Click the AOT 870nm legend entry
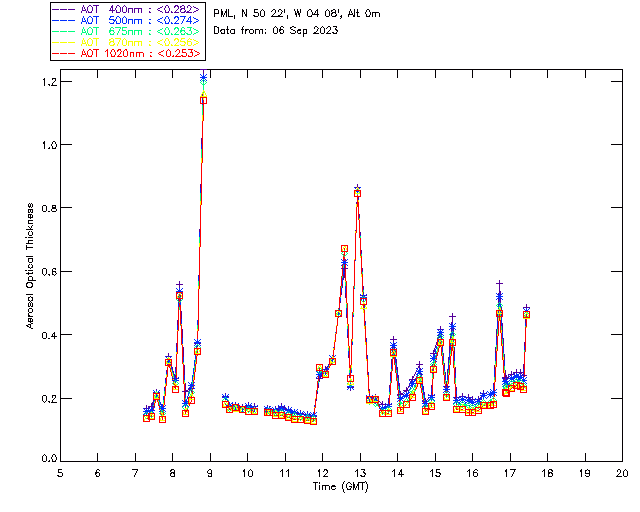640x512 pixels. click(x=127, y=42)
